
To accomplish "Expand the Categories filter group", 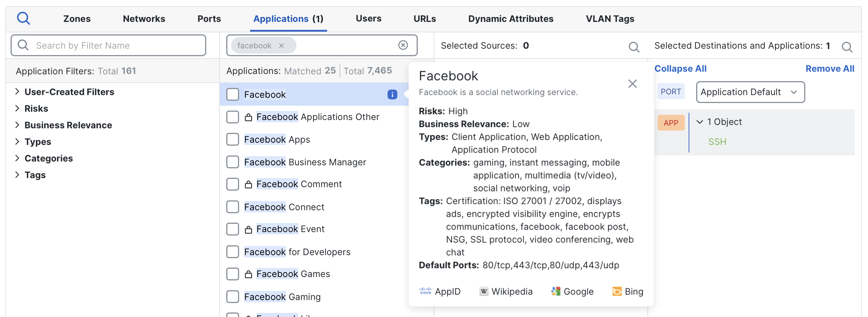I will (x=17, y=158).
